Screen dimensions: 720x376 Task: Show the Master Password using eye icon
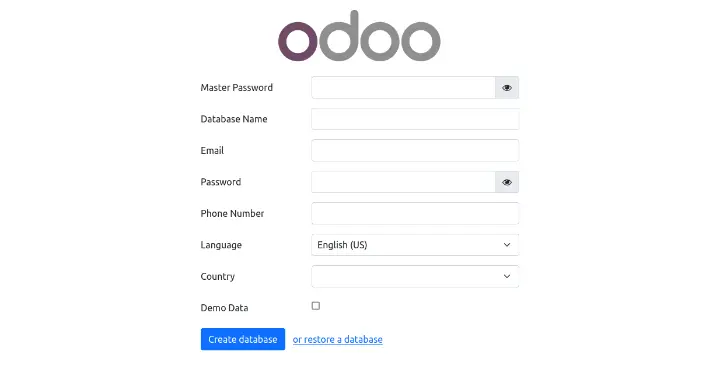pyautogui.click(x=507, y=88)
